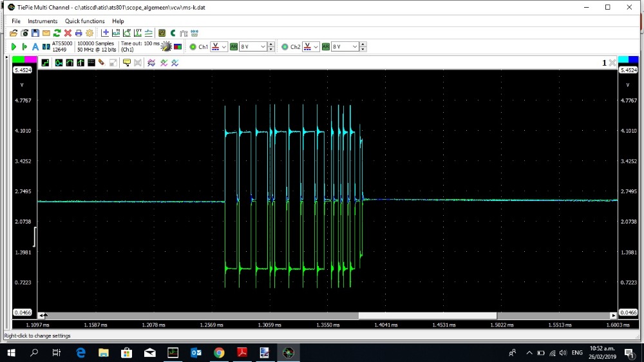Click the trigger timeout knob icon
Viewport: 644px width, 362px height.
click(x=167, y=47)
